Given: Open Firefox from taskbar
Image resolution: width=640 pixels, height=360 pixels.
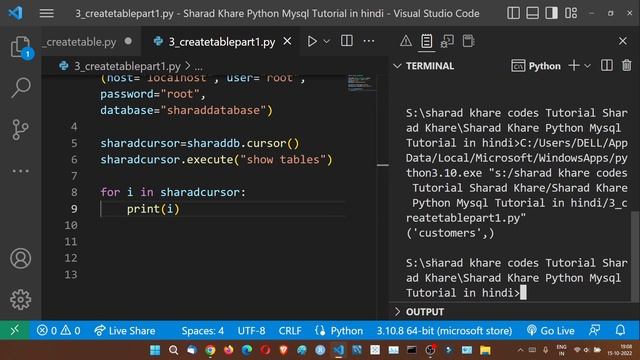Looking at the screenshot, I should (229, 350).
